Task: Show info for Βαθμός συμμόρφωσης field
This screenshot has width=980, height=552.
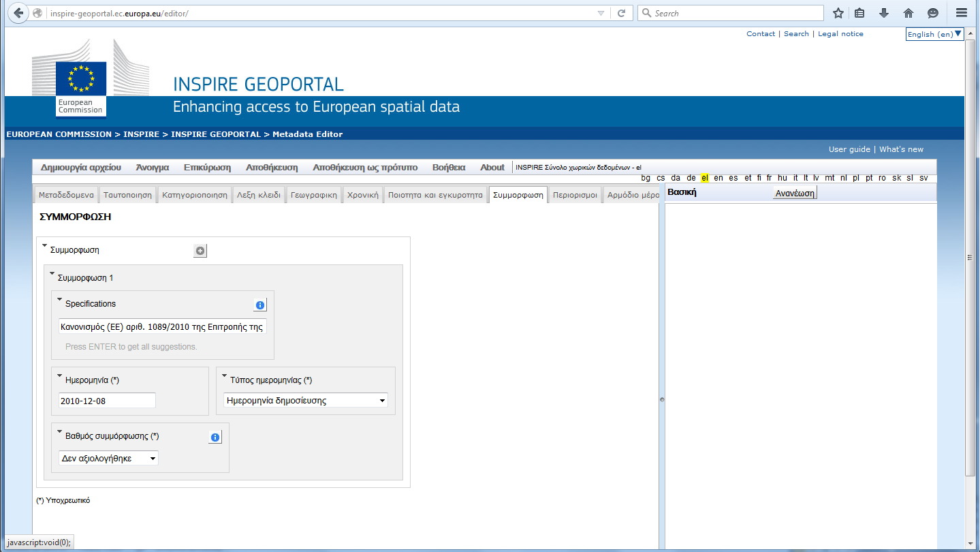Action: coord(215,437)
